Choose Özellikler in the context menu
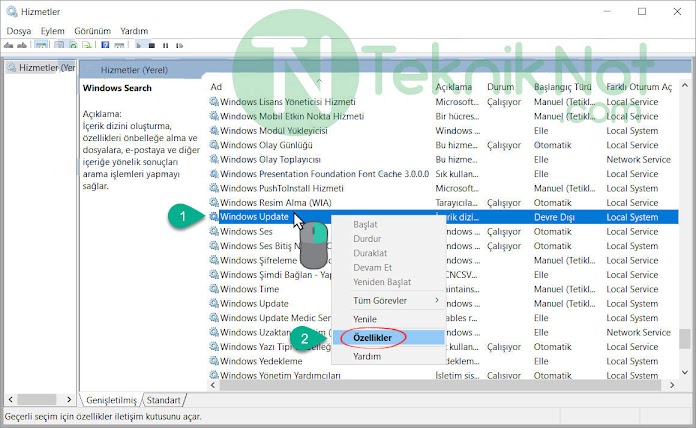696x428 pixels. [x=388, y=337]
